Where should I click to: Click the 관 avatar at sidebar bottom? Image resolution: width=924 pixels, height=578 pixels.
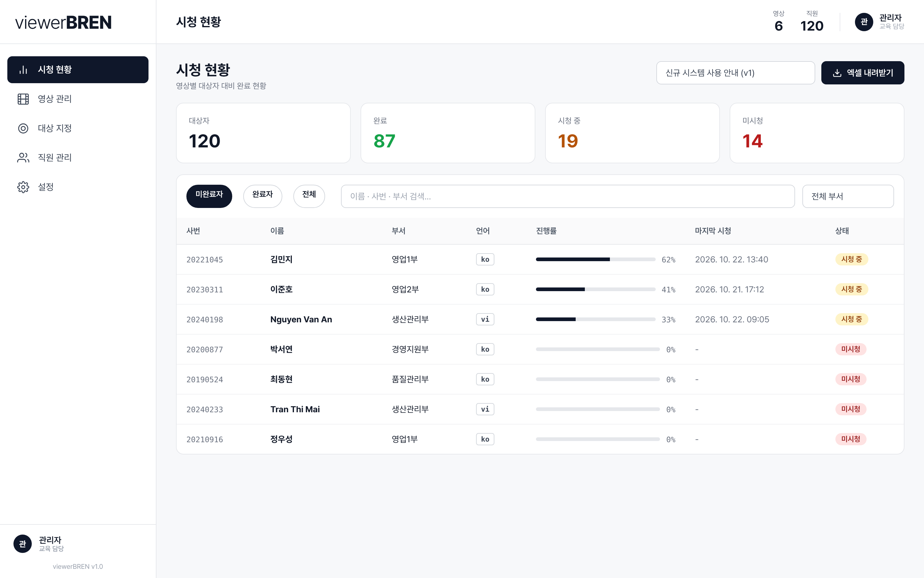[x=23, y=544]
